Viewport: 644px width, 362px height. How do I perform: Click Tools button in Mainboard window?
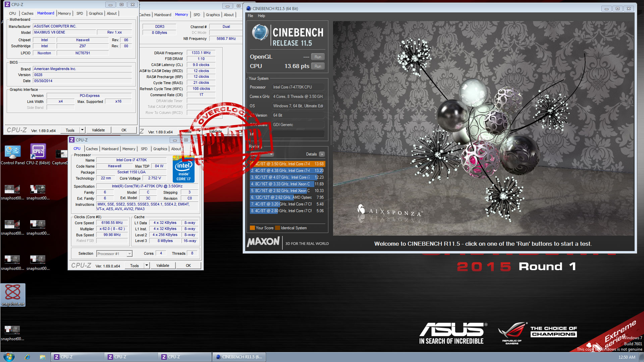coord(70,130)
